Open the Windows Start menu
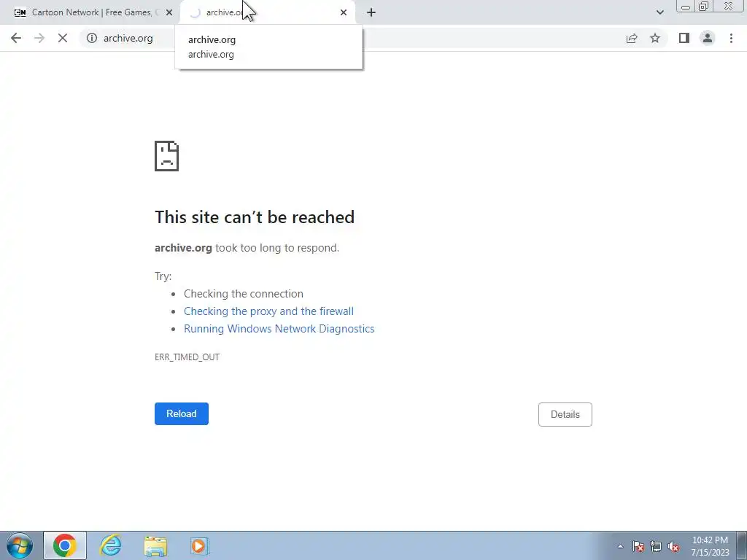Image resolution: width=747 pixels, height=560 pixels. click(20, 545)
